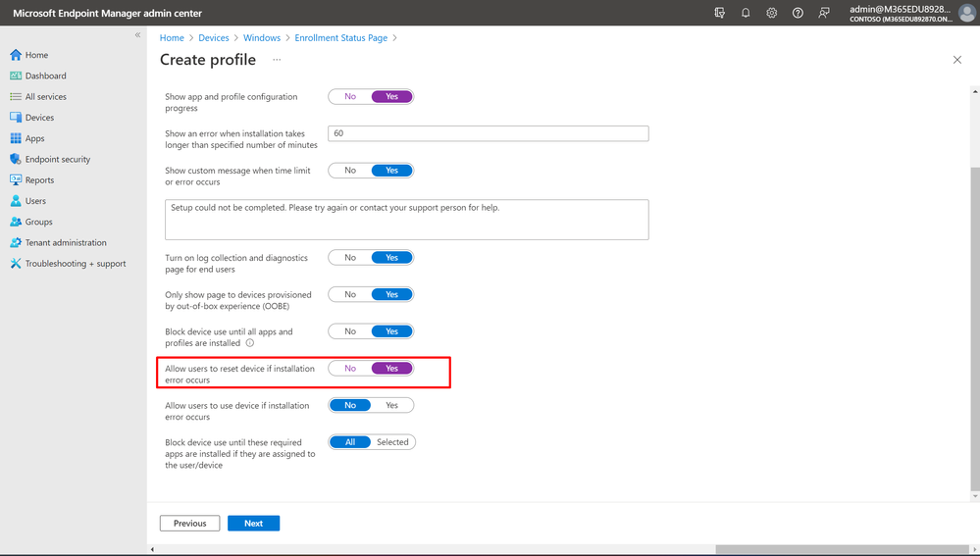The image size is (980, 556).
Task: Open the feedback icon in header
Action: (x=824, y=13)
